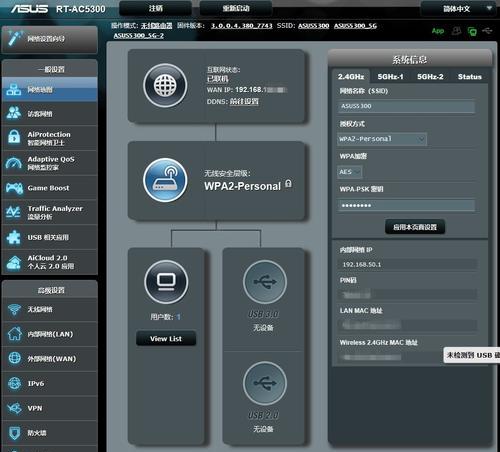Open IPv6 globe icon

(x=14, y=383)
